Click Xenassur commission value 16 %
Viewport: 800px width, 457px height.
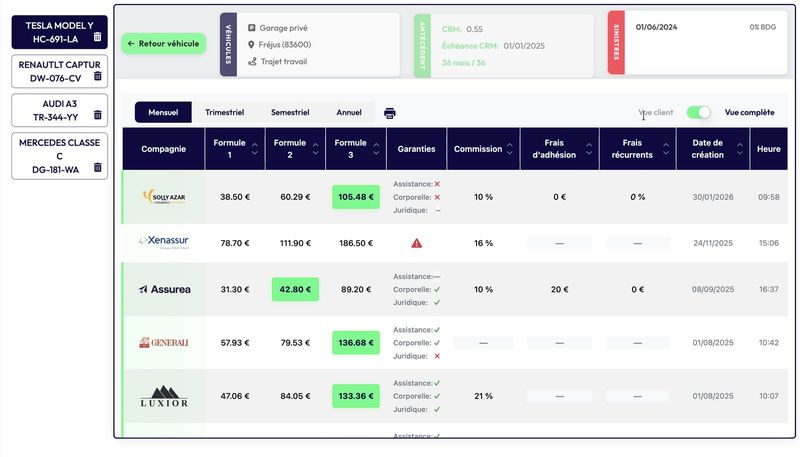(483, 243)
